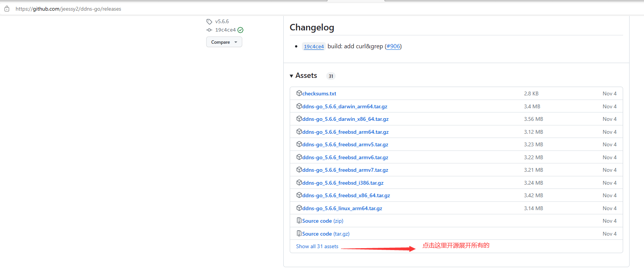Click the lock icon in address bar

pos(7,9)
